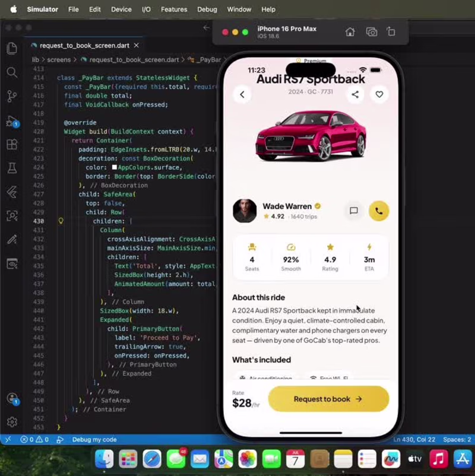Viewport: 475px width, 476px height.
Task: Toggle the heart favorite button
Action: (379, 94)
